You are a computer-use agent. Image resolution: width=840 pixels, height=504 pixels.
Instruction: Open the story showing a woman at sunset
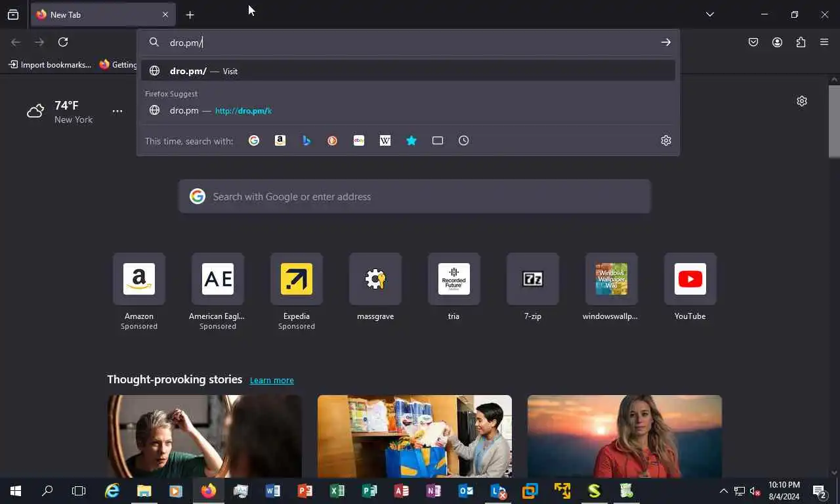[x=625, y=436]
